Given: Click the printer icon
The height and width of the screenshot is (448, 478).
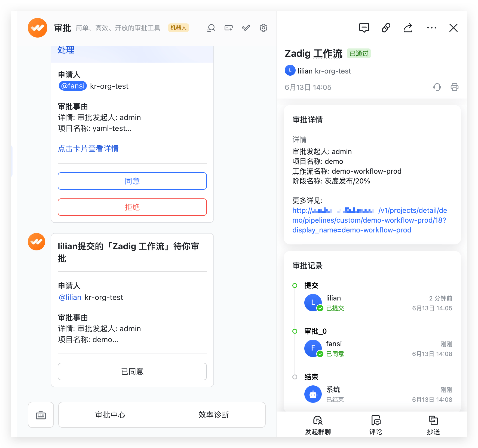Looking at the screenshot, I should pos(454,87).
